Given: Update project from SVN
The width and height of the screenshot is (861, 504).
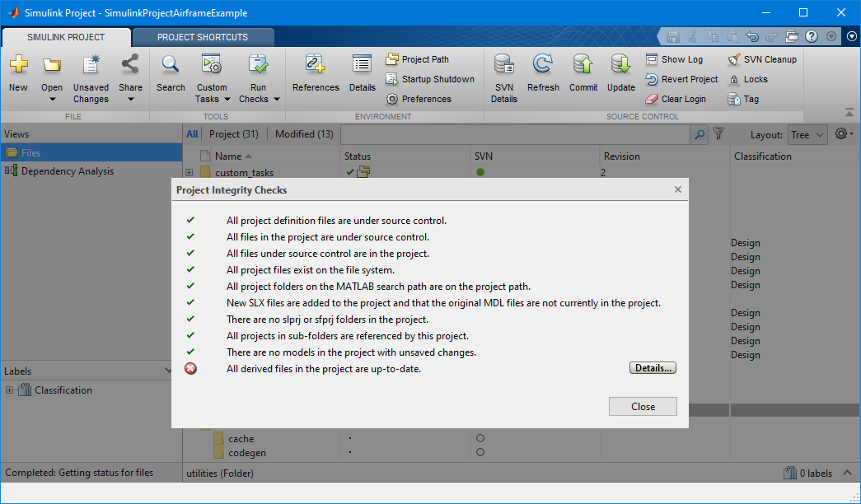Looking at the screenshot, I should 621,73.
